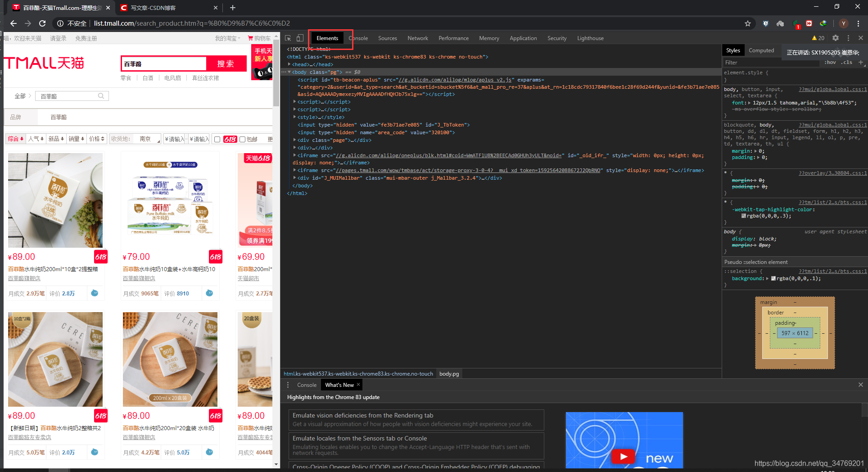The height and width of the screenshot is (472, 868).
Task: Toggle the 618 checkbox in filter bar
Action: 218,139
